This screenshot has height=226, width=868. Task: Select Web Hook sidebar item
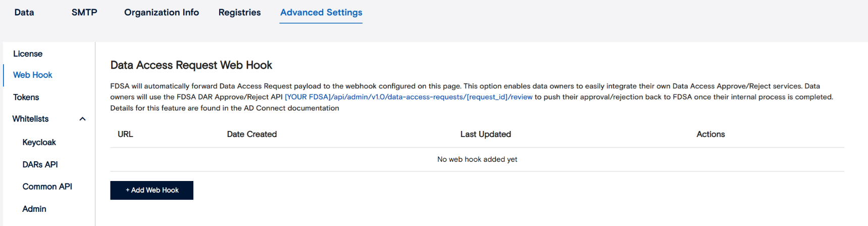pos(33,75)
